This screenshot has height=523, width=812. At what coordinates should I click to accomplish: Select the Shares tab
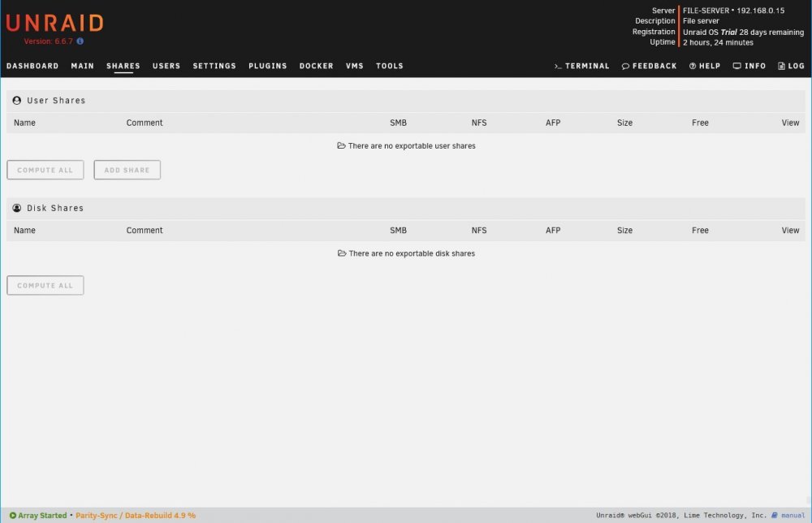pyautogui.click(x=123, y=66)
